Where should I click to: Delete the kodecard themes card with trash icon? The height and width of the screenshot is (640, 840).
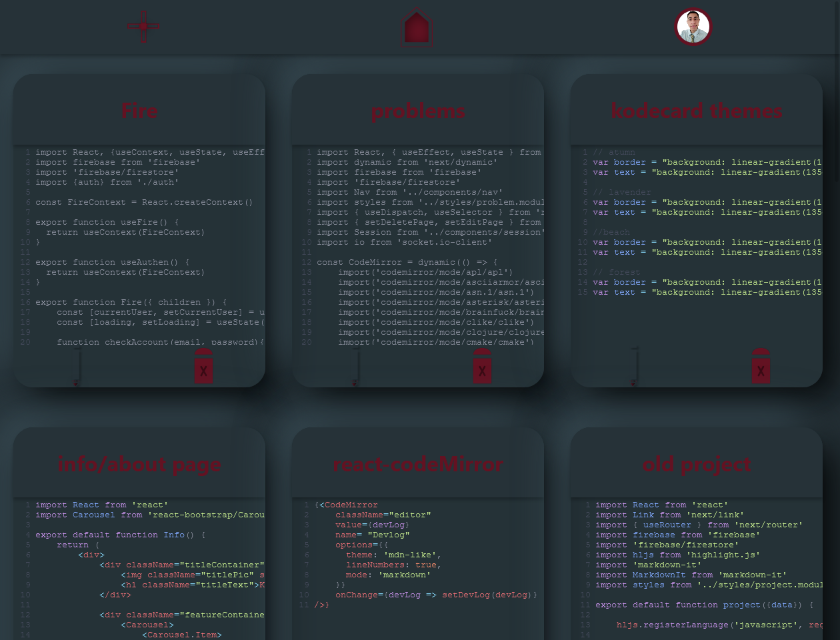tap(761, 366)
